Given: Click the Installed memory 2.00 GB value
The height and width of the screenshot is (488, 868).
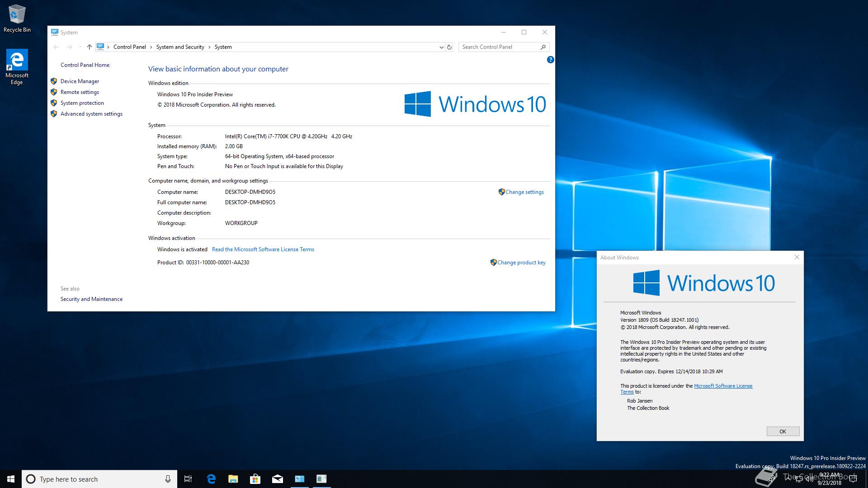Looking at the screenshot, I should pos(234,146).
